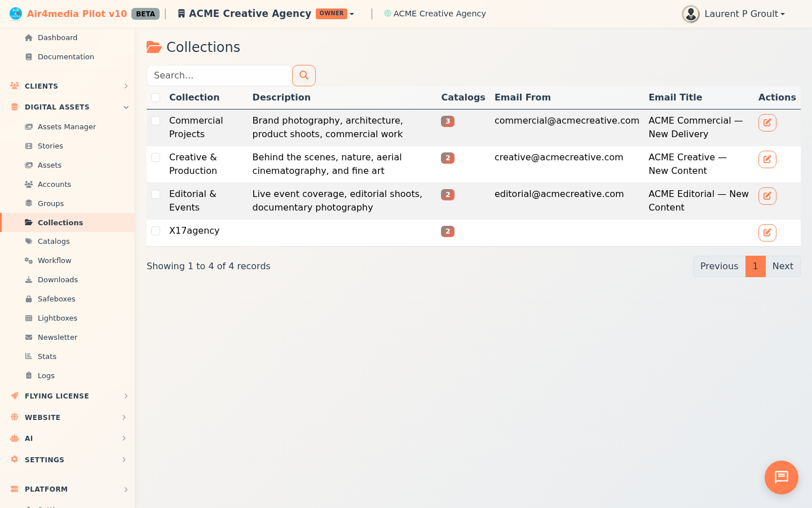This screenshot has height=508, width=812.
Task: Select the X17agency row checkbox
Action: pyautogui.click(x=156, y=231)
